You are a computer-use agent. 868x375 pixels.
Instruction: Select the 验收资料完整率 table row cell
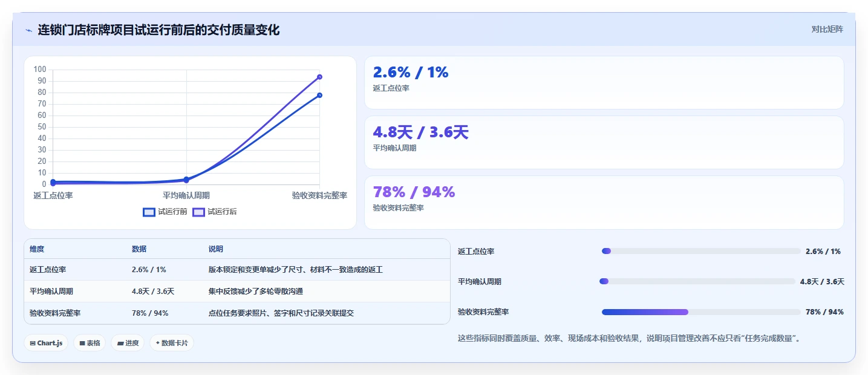pyautogui.click(x=55, y=313)
